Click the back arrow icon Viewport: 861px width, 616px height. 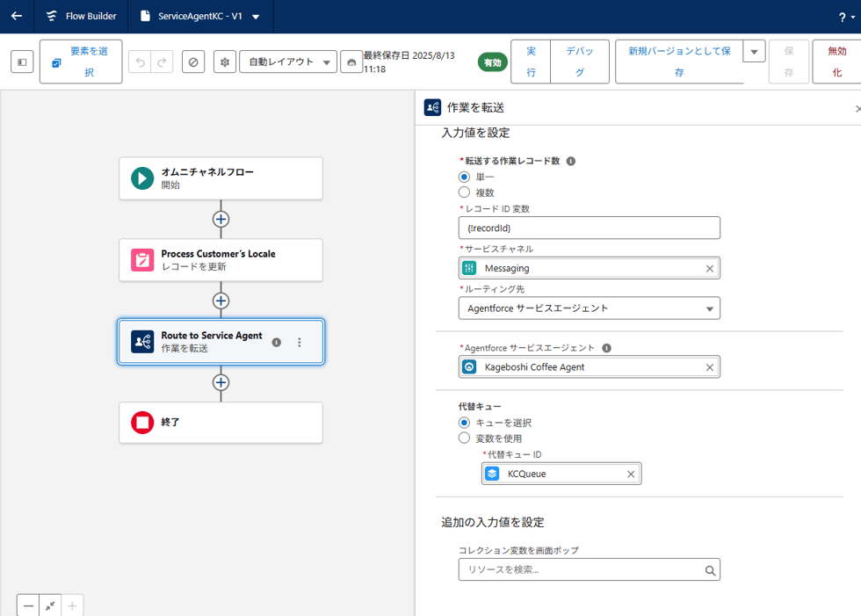click(x=17, y=16)
